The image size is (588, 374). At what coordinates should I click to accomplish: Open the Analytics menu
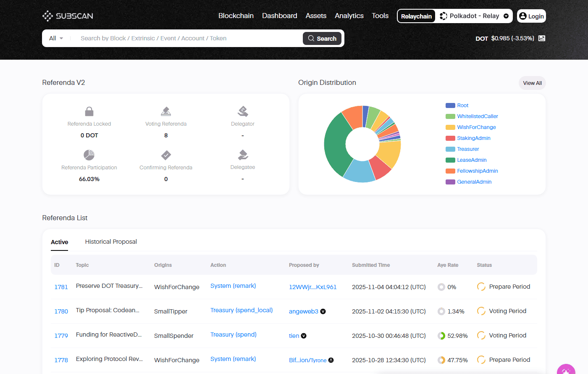pyautogui.click(x=349, y=16)
